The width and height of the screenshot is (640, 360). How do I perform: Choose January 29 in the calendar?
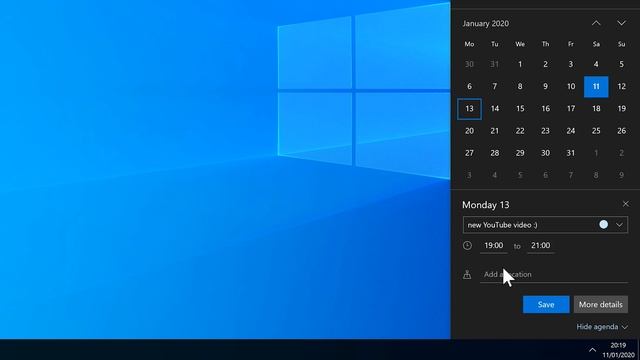tap(520, 153)
